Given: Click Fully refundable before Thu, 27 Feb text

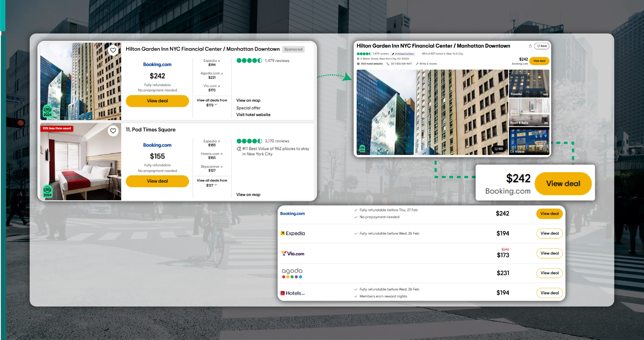Looking at the screenshot, I should 389,210.
